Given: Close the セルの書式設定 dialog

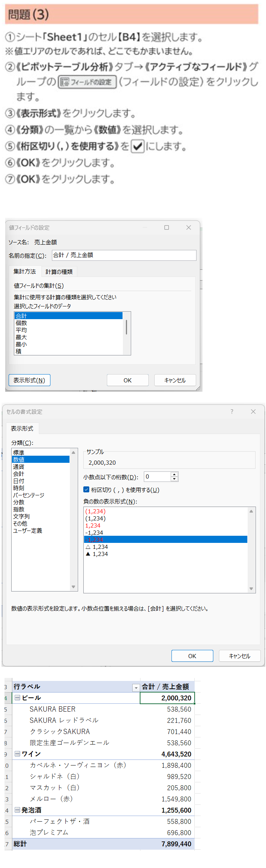Looking at the screenshot, I should tap(253, 412).
